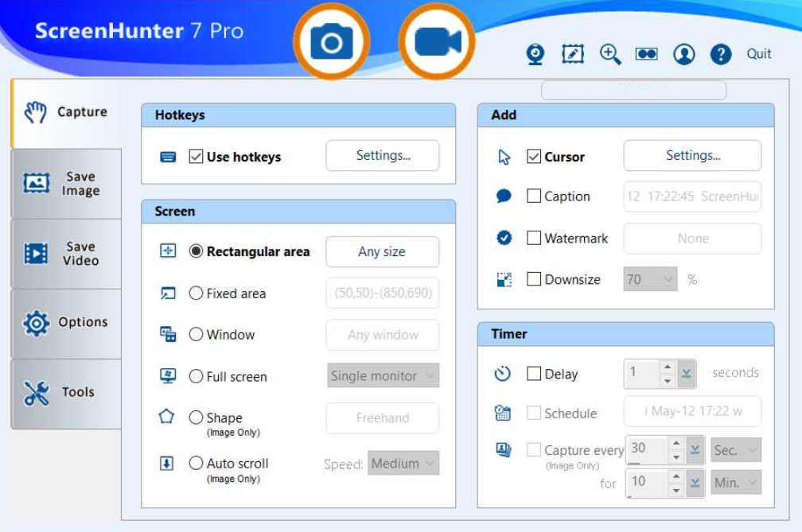Click the Caption text field
Image resolution: width=802 pixels, height=532 pixels.
coord(692,196)
